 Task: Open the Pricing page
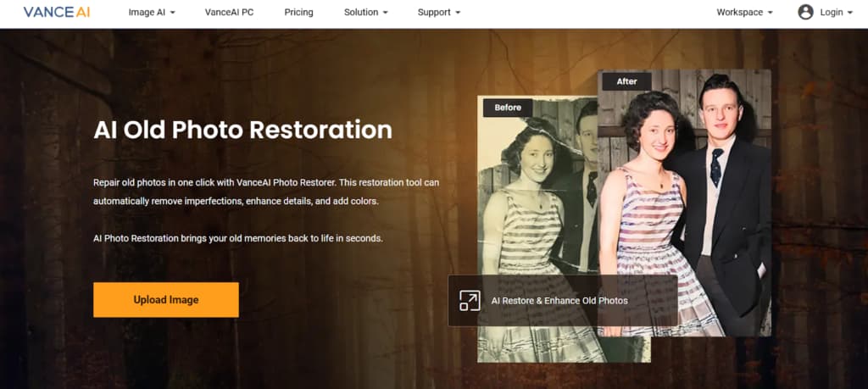point(299,12)
